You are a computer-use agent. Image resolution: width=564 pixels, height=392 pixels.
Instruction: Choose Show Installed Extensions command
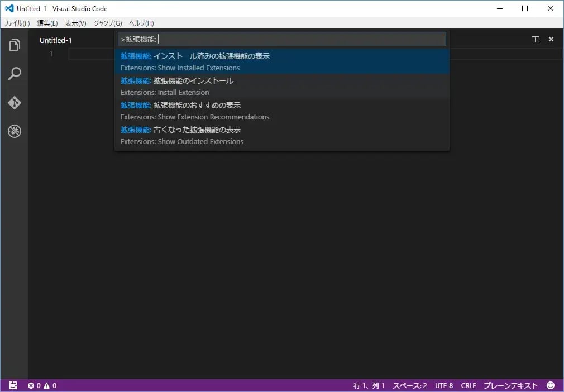click(x=282, y=61)
